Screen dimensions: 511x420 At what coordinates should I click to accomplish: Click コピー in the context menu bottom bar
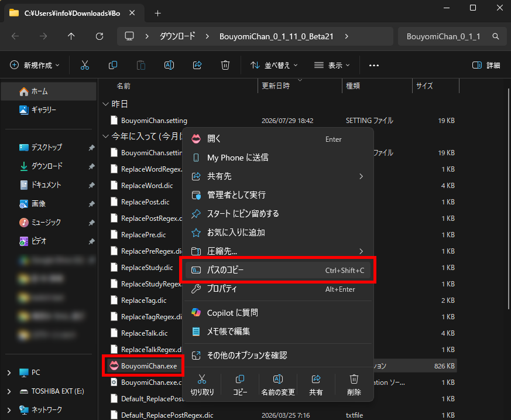(240, 385)
